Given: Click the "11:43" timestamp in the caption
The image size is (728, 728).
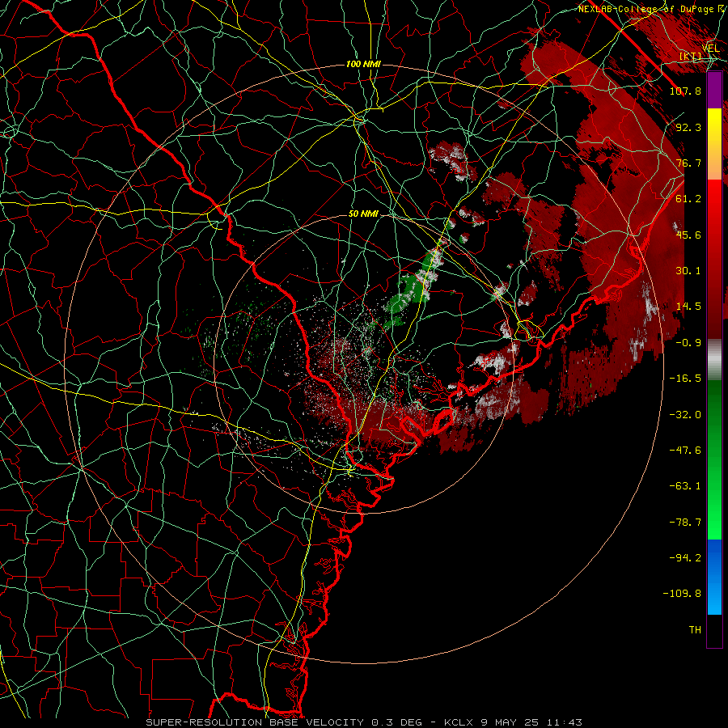Looking at the screenshot, I should click(x=565, y=722).
